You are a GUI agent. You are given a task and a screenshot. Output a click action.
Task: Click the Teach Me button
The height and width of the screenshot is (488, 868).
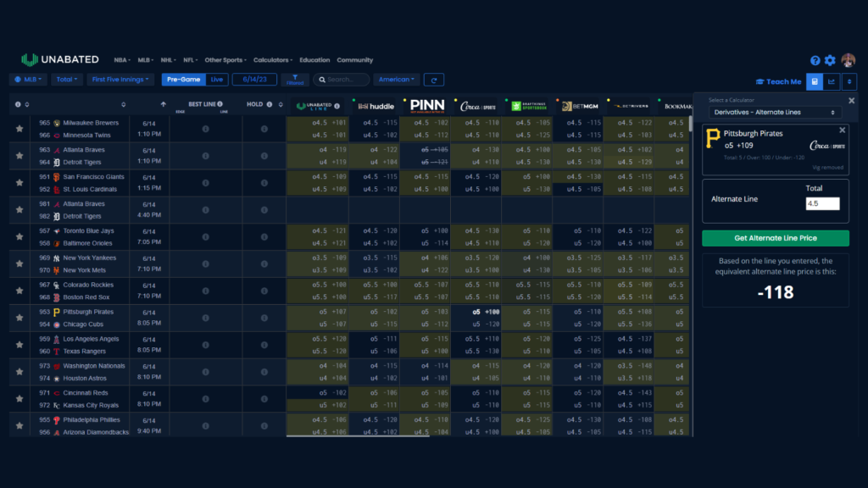pos(778,81)
